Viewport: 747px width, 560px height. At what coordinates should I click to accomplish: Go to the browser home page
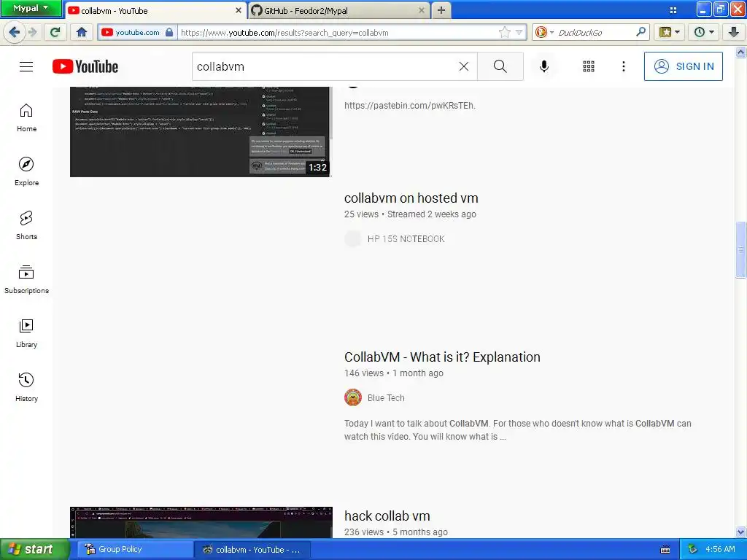click(x=82, y=32)
